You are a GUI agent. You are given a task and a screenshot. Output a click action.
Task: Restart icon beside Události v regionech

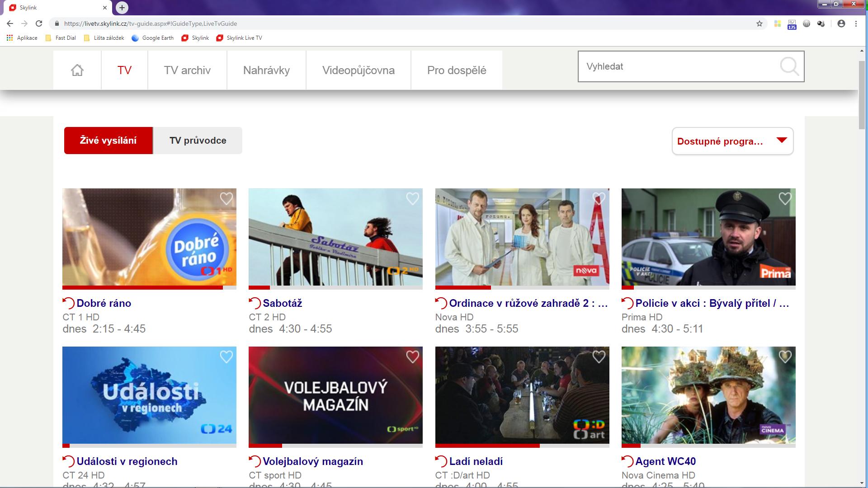[68, 461]
